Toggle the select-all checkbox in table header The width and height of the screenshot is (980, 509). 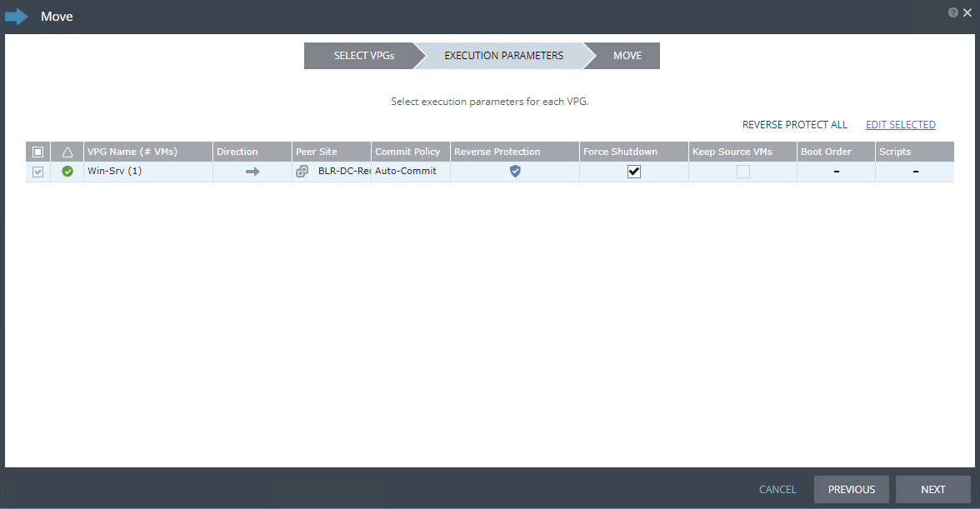tap(37, 152)
